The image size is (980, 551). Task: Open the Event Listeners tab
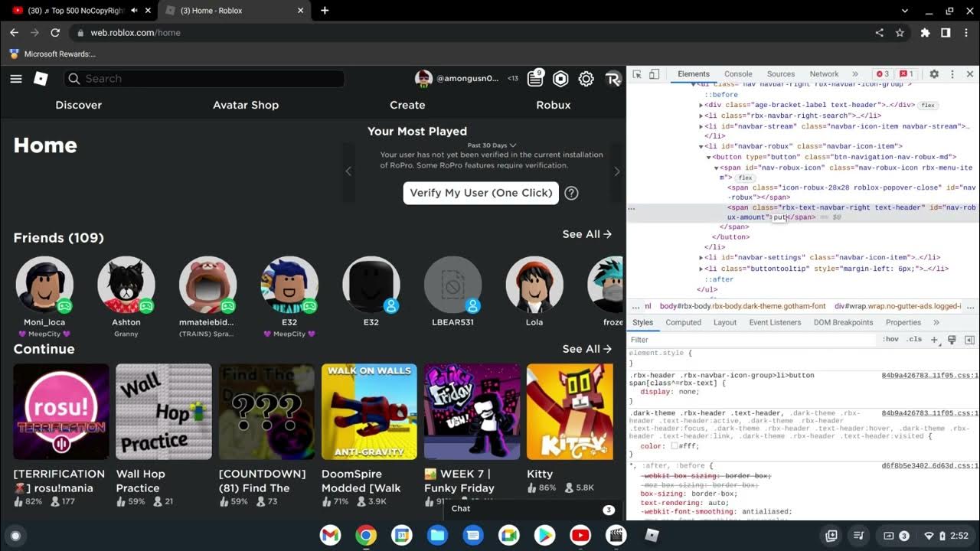point(775,323)
